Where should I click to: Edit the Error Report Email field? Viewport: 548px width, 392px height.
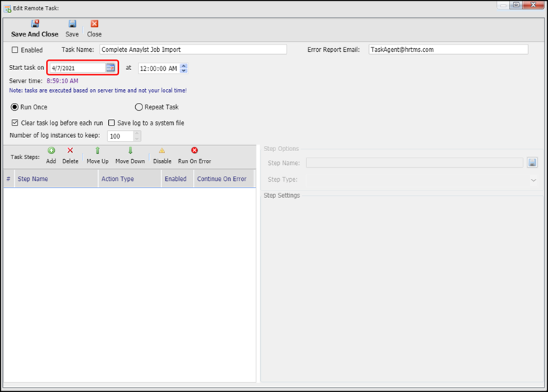(448, 50)
